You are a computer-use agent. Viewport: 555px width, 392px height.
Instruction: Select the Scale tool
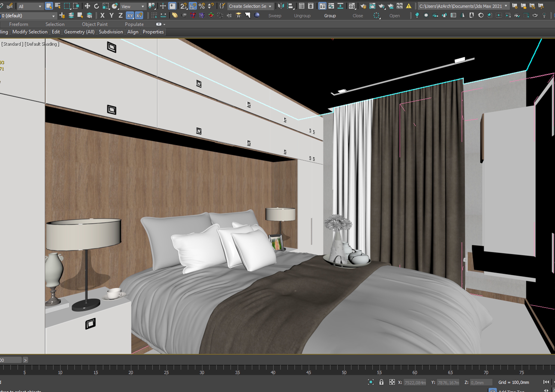106,6
